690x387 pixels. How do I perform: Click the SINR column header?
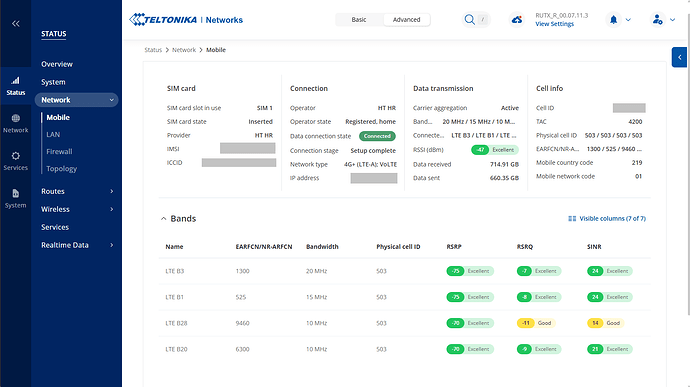[x=594, y=247]
